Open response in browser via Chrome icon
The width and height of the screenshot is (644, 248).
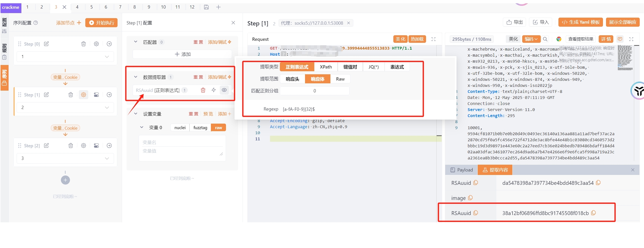click(559, 39)
